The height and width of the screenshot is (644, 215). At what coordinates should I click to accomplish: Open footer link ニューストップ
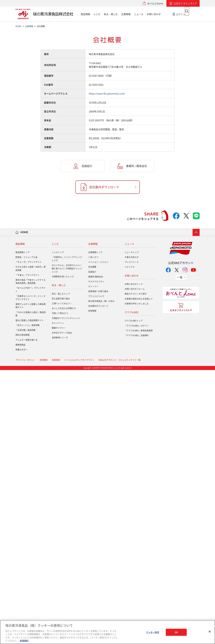132,252
